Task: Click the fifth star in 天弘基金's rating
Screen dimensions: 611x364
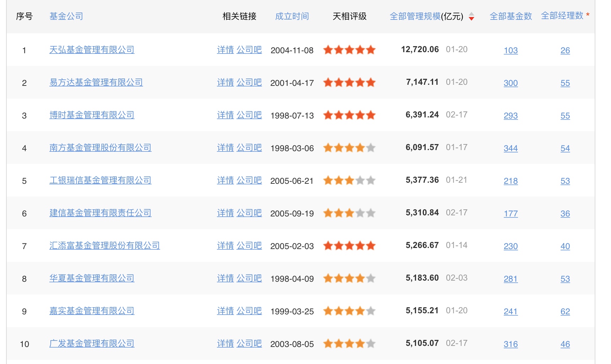Action: (370, 50)
